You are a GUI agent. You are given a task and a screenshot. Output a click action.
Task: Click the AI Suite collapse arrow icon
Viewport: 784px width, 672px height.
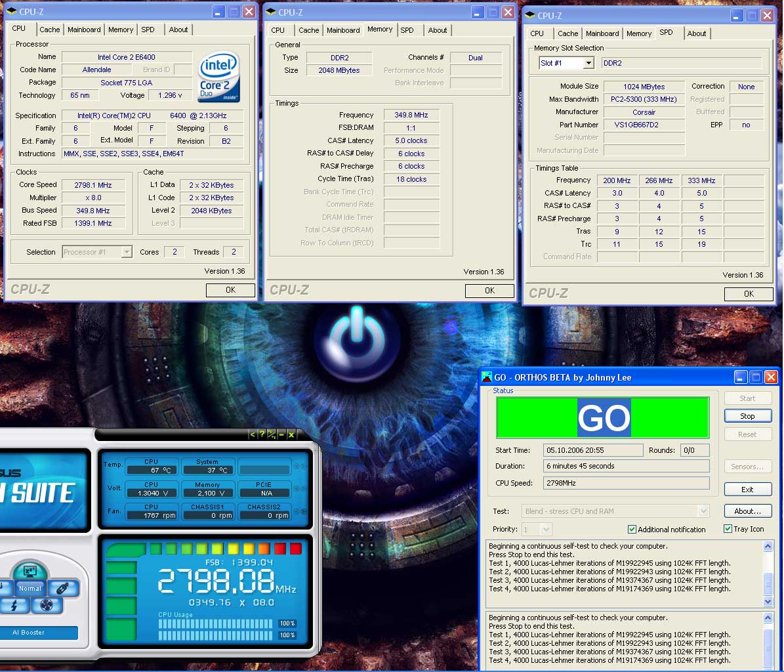click(x=253, y=434)
